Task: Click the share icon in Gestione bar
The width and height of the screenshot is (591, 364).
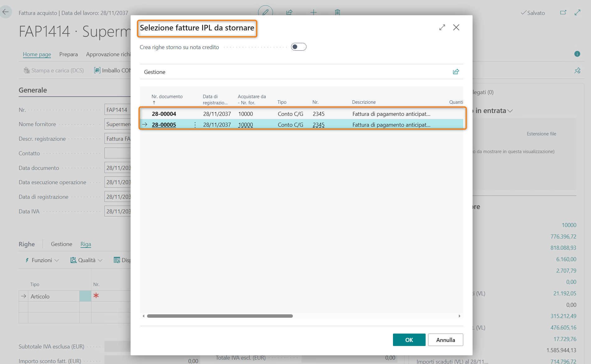Action: coord(456,72)
